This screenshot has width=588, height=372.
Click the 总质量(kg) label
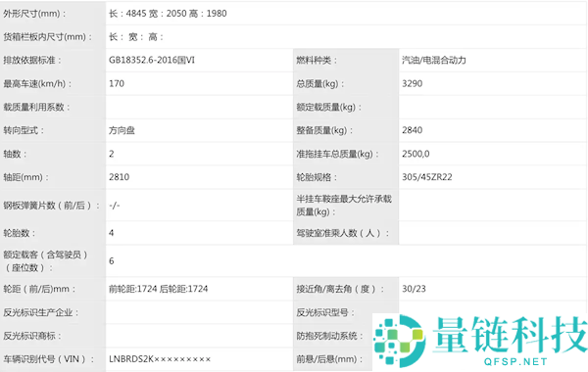[x=320, y=83]
